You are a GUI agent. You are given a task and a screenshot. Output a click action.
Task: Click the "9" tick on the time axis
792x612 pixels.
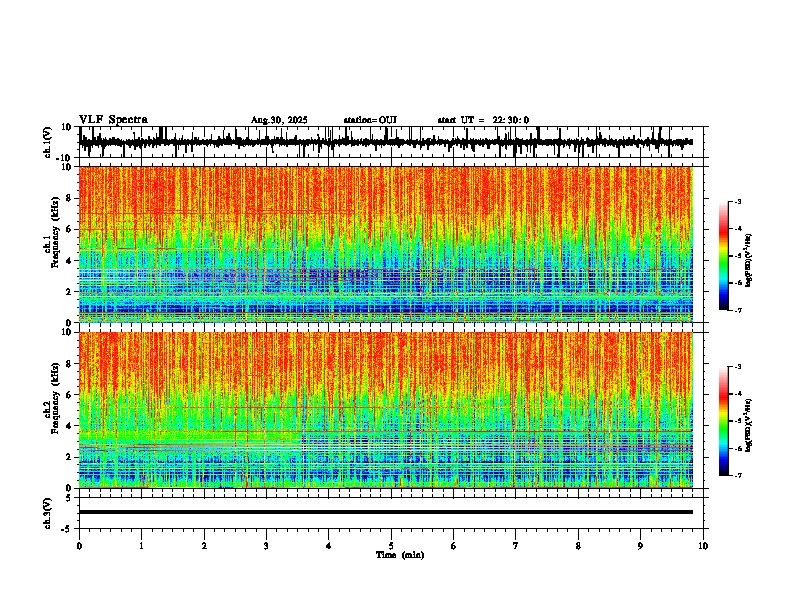tap(640, 546)
